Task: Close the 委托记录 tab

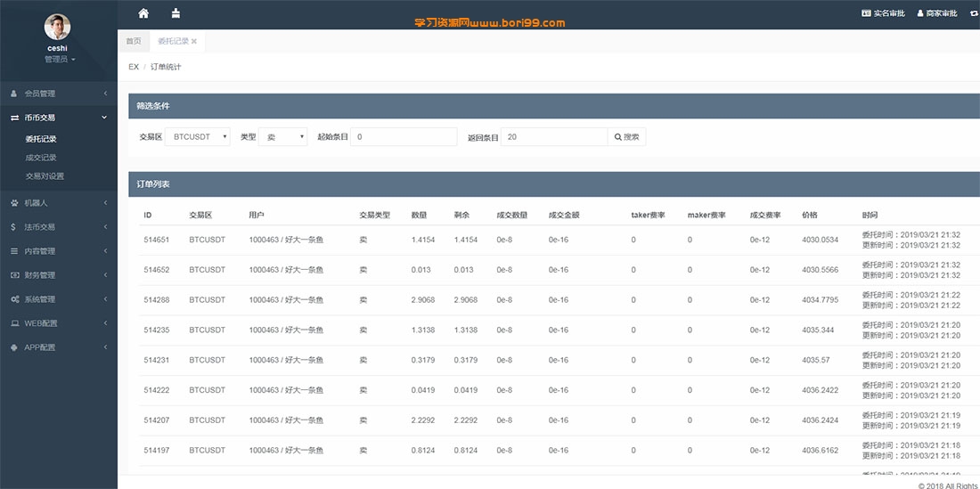Action: point(193,41)
